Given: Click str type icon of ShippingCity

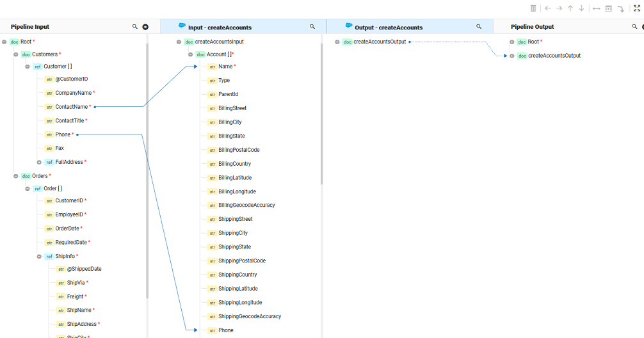Looking at the screenshot, I should pos(213,233).
